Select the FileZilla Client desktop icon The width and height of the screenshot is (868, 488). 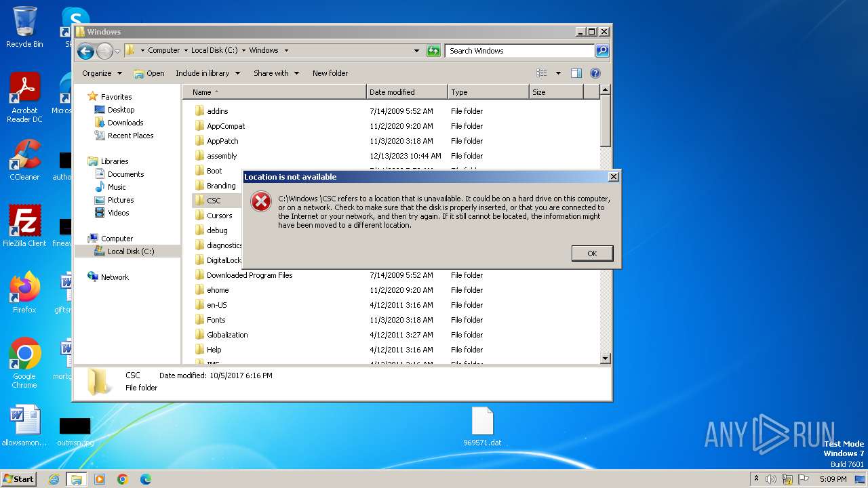pos(24,226)
